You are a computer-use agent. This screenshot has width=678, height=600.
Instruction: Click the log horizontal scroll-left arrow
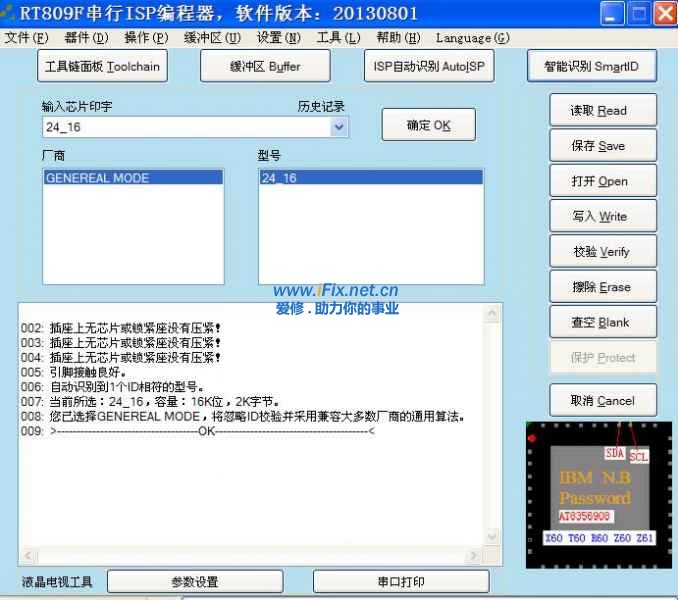point(28,555)
